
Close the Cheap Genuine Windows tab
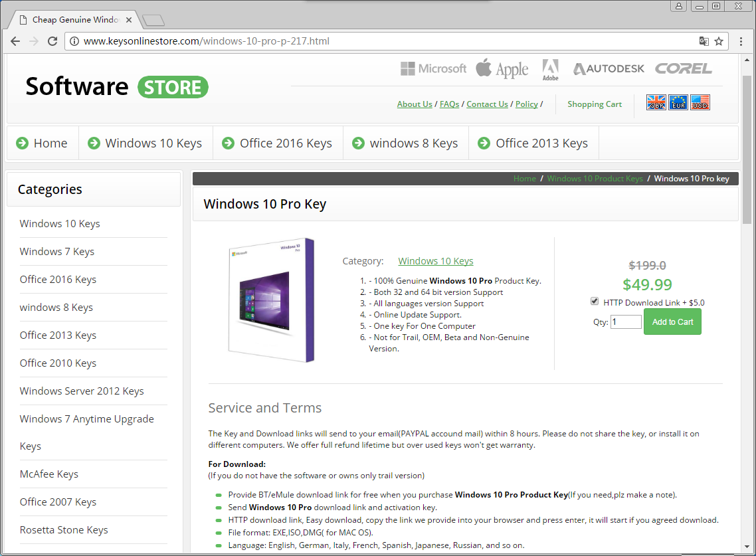[x=129, y=20]
